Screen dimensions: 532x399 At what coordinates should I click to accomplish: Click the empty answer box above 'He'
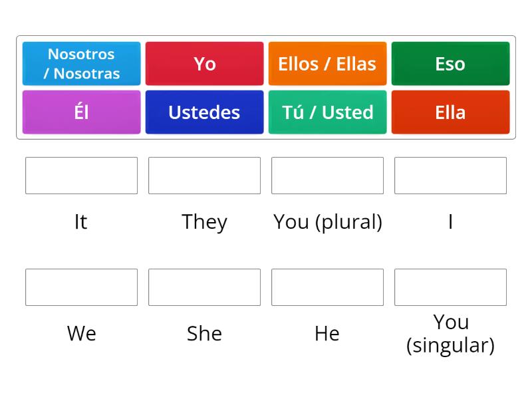click(327, 287)
